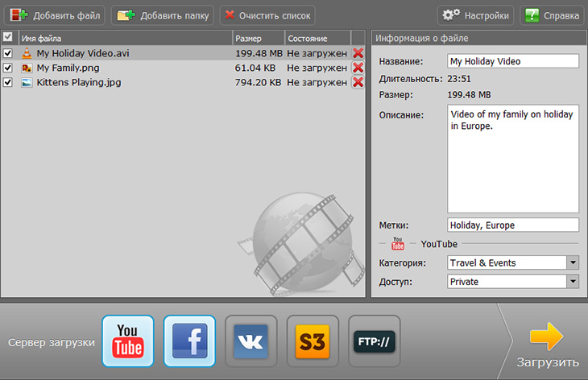Click the Добавить файл button
This screenshot has width=588, height=380.
pyautogui.click(x=54, y=15)
